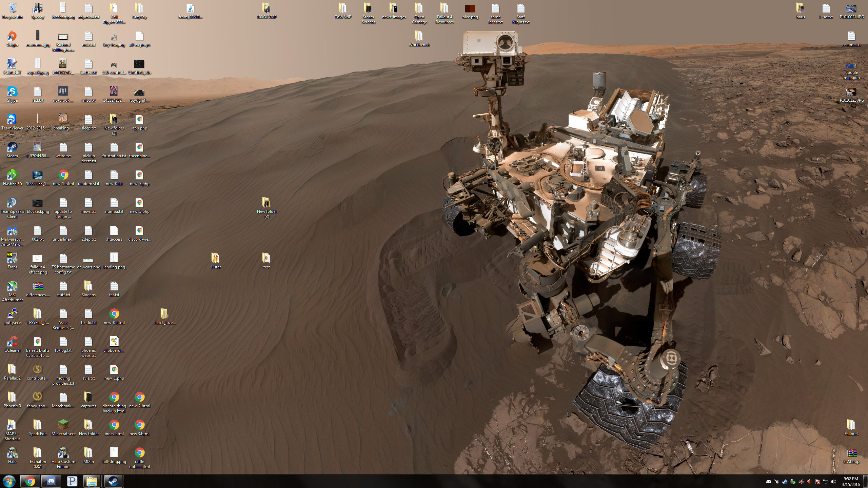The image size is (868, 488).
Task: Select the black_loze folder icon
Action: point(165,317)
